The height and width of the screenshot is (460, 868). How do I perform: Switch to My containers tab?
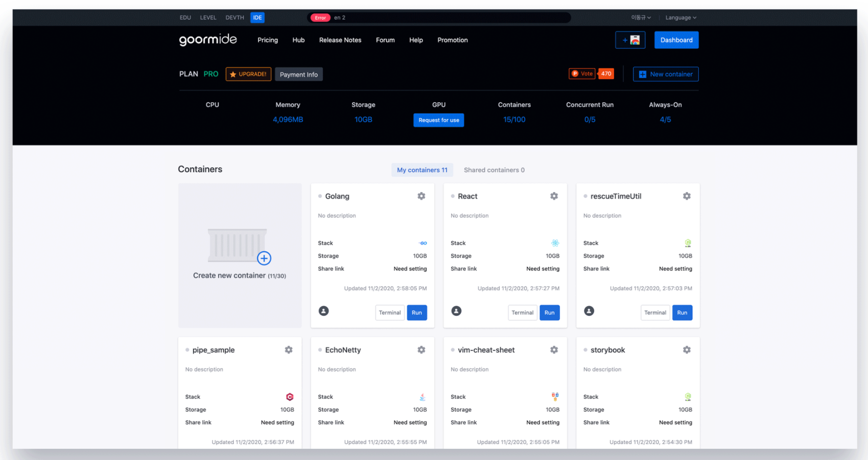[x=422, y=170]
